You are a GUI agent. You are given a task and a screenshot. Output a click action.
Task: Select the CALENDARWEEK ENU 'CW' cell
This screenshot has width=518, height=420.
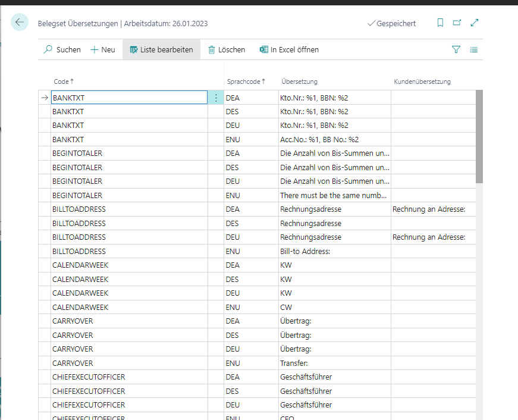(333, 308)
